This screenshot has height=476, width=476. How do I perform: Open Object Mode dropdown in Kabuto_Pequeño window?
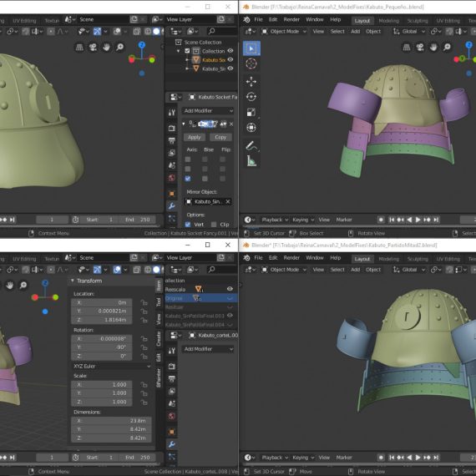(x=284, y=31)
